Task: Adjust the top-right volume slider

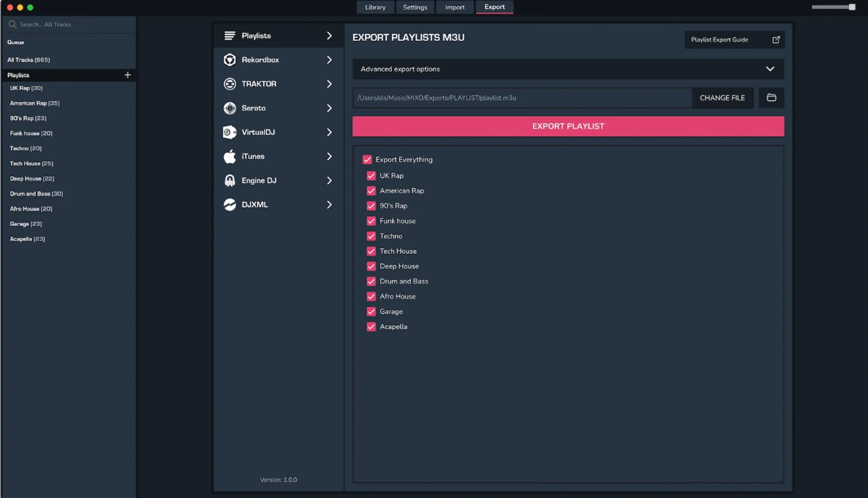Action: click(852, 7)
